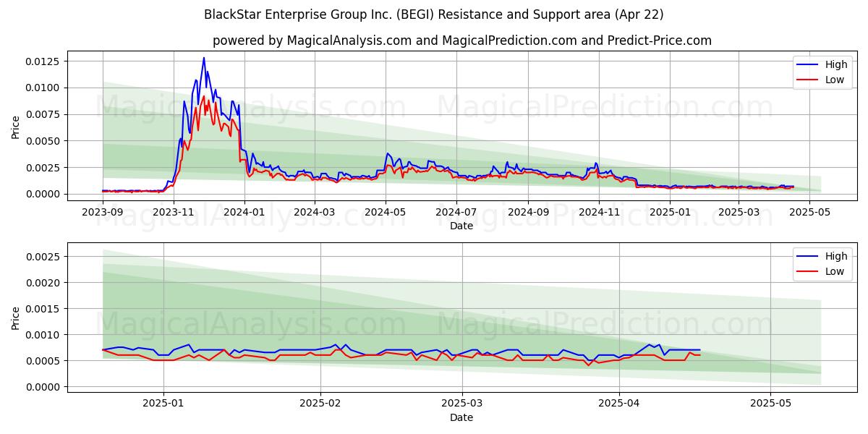Click the top chart 'Price' axis label

pyautogui.click(x=16, y=127)
